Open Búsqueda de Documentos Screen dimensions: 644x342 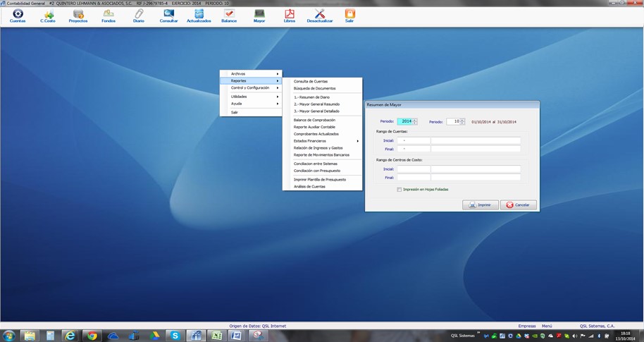click(x=323, y=88)
